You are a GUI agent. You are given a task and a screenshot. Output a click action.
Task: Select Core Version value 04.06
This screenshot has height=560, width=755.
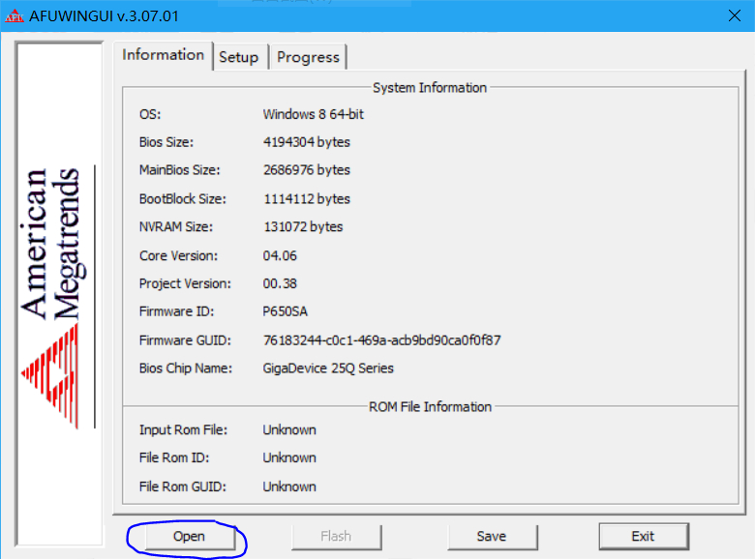click(x=280, y=256)
